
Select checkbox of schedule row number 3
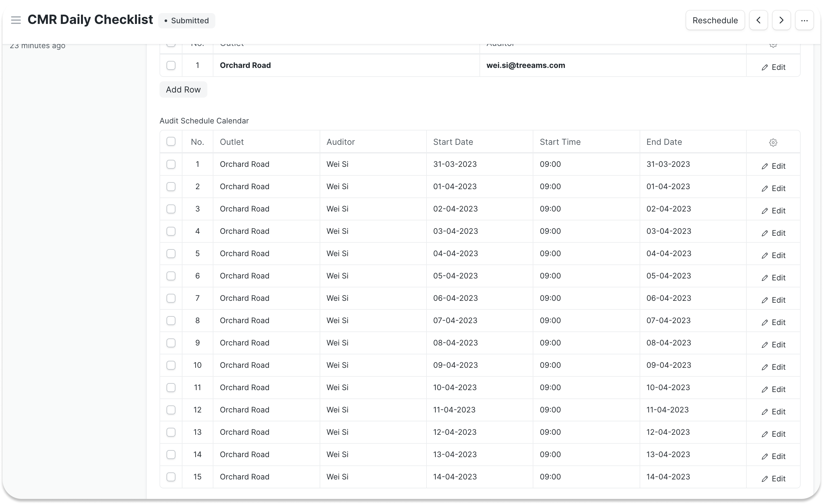pos(171,209)
